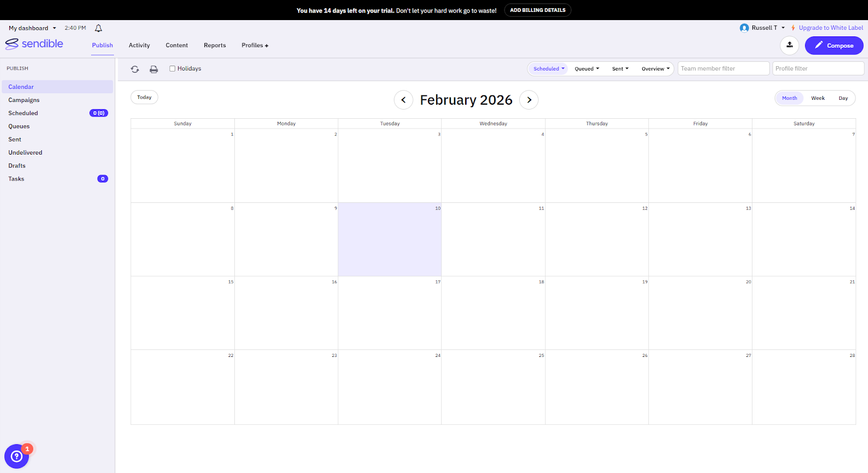Click the Sendible logo

tap(34, 44)
